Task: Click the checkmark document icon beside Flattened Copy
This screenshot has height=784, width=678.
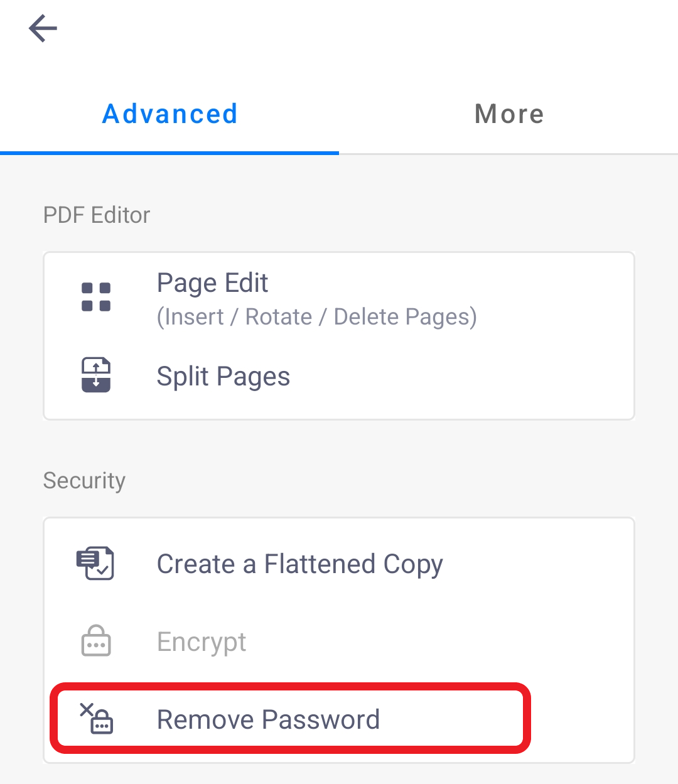Action: [95, 563]
